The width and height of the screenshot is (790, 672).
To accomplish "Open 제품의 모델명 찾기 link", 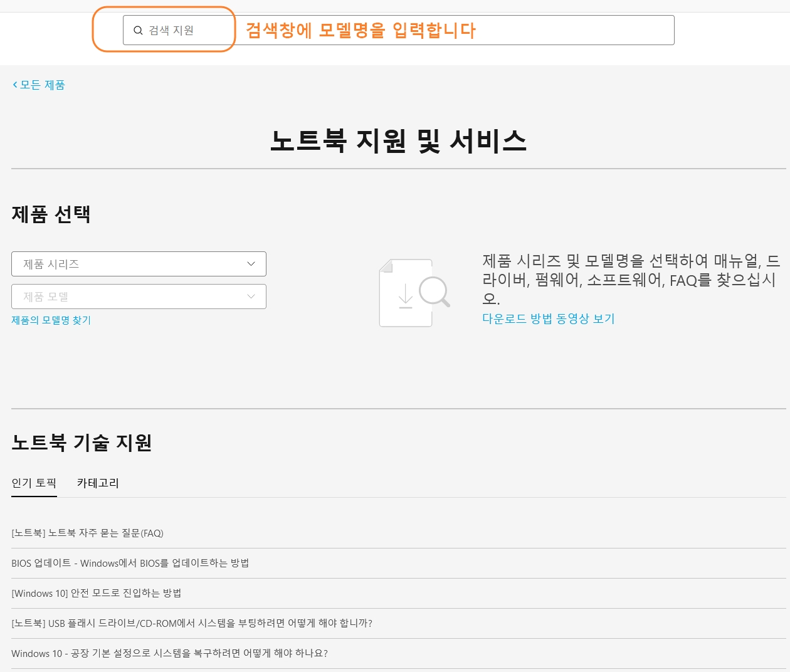I will (51, 320).
